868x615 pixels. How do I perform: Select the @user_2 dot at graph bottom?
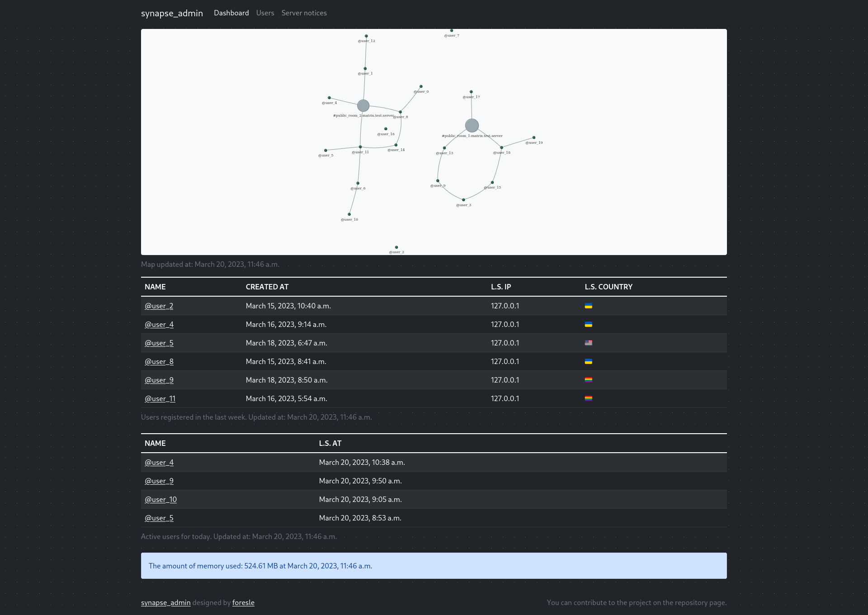396,247
